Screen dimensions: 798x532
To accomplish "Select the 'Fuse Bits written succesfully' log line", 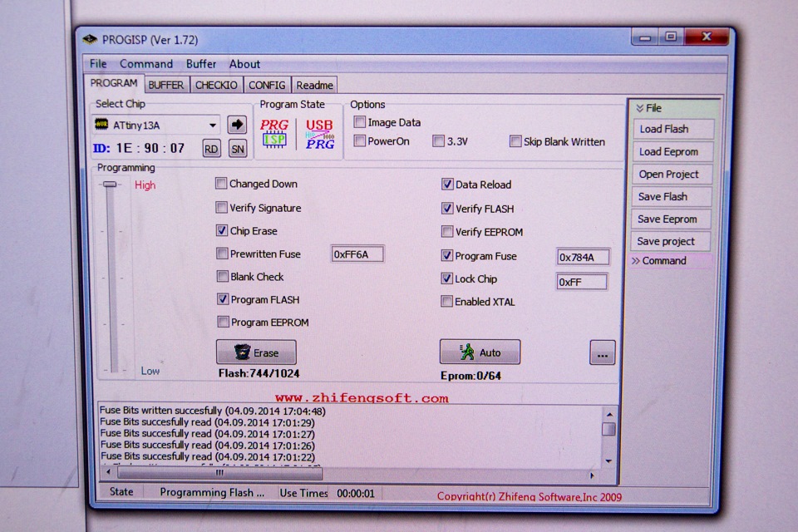I will coord(212,411).
